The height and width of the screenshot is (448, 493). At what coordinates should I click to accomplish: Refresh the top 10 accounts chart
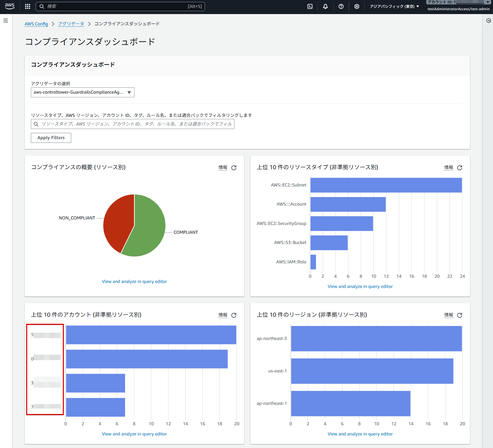pyautogui.click(x=234, y=315)
